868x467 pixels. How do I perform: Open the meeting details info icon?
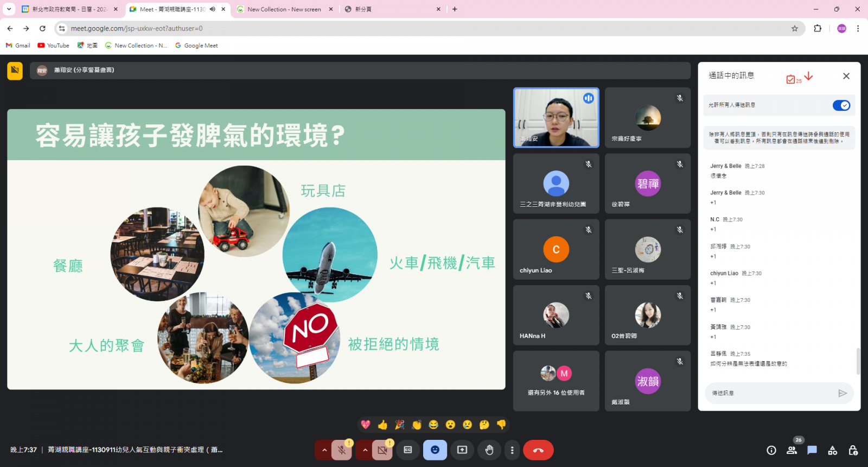click(771, 450)
